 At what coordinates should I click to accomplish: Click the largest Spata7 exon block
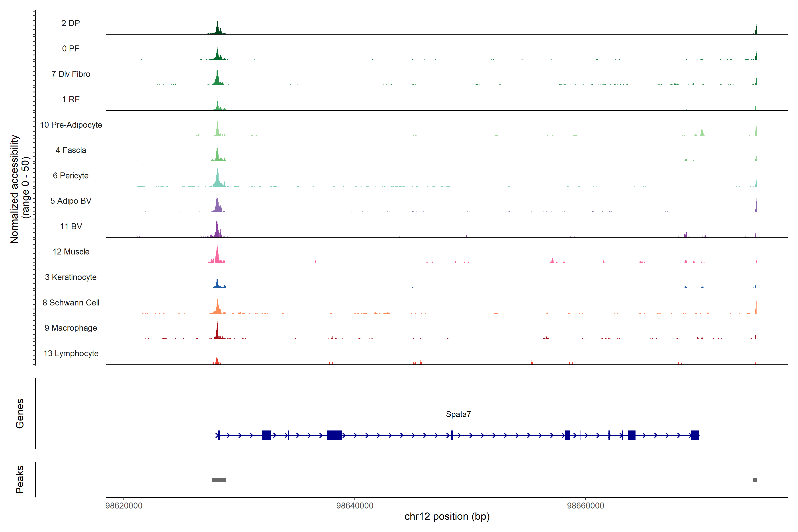pos(334,435)
